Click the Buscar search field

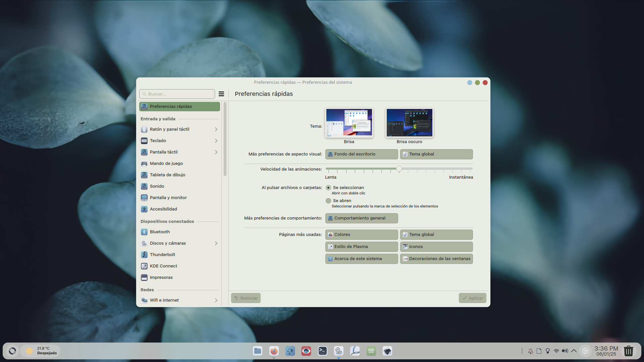pos(177,94)
